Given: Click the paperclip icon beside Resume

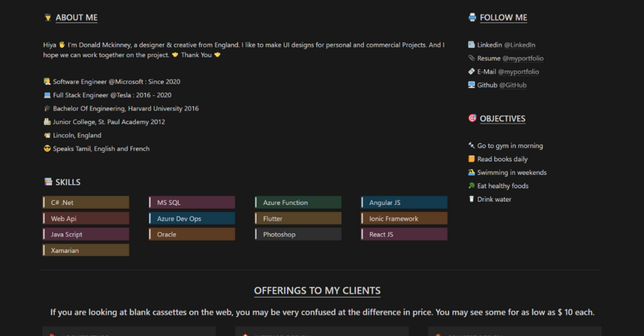Looking at the screenshot, I should click(x=472, y=58).
